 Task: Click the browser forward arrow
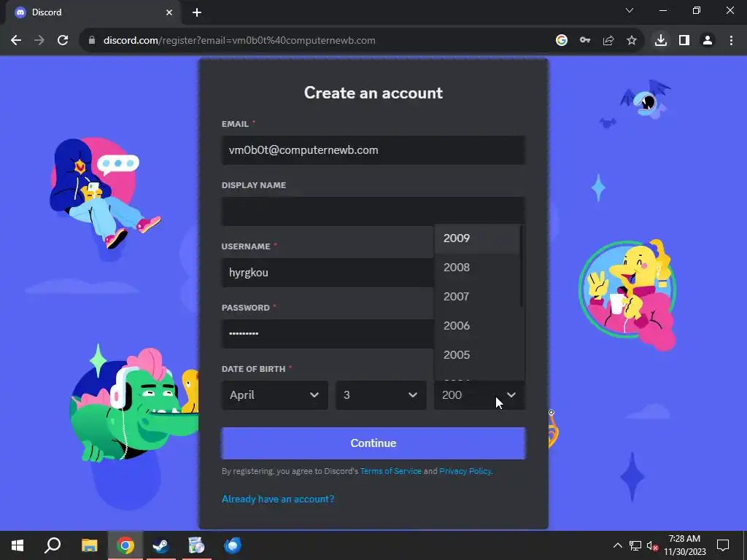coord(39,41)
